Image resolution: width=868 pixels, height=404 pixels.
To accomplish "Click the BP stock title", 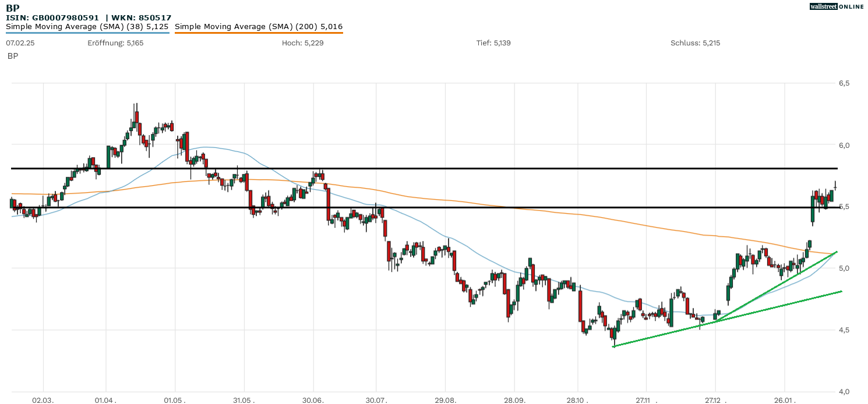I will pyautogui.click(x=12, y=8).
